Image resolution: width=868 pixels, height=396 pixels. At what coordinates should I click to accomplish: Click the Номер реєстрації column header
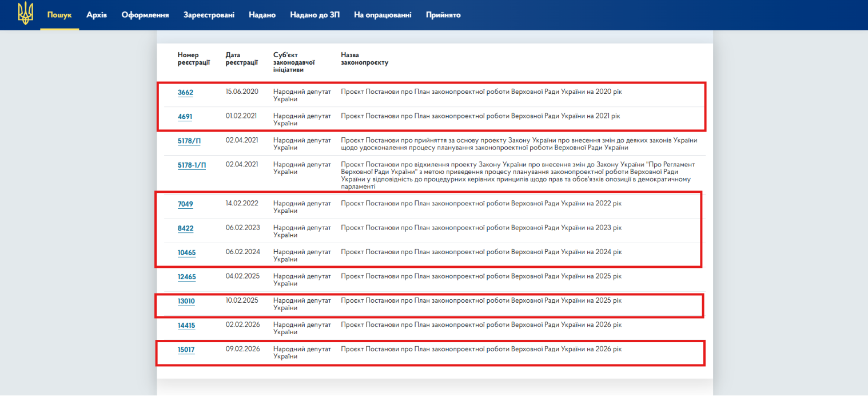click(x=194, y=59)
